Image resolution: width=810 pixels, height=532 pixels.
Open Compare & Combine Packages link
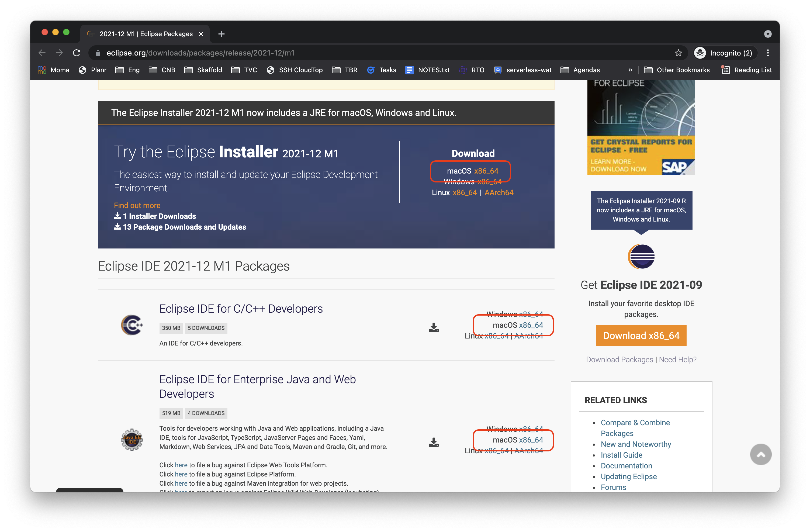pyautogui.click(x=635, y=428)
